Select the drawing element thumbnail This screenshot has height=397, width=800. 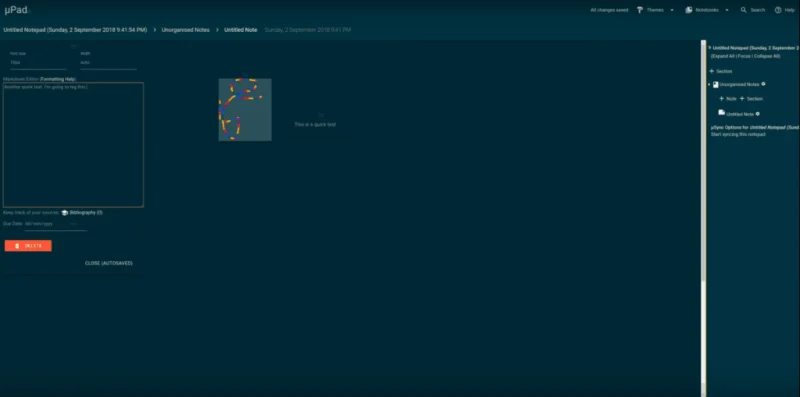[245, 110]
